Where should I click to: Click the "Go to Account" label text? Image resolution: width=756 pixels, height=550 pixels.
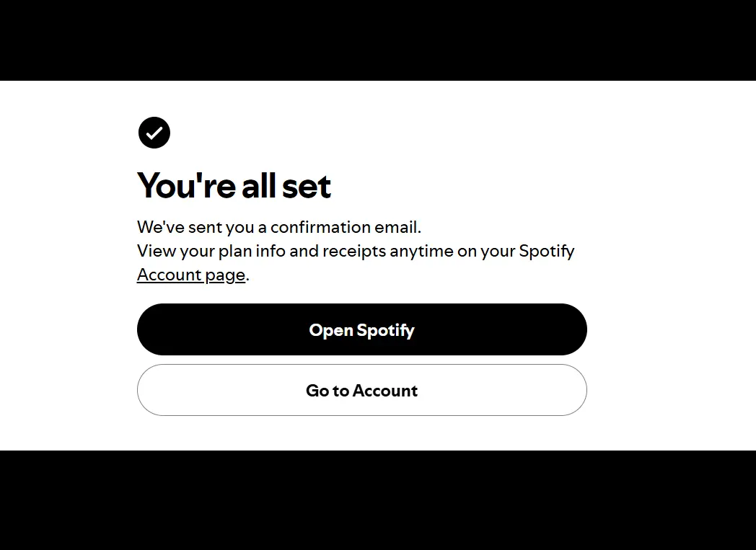pos(362,391)
